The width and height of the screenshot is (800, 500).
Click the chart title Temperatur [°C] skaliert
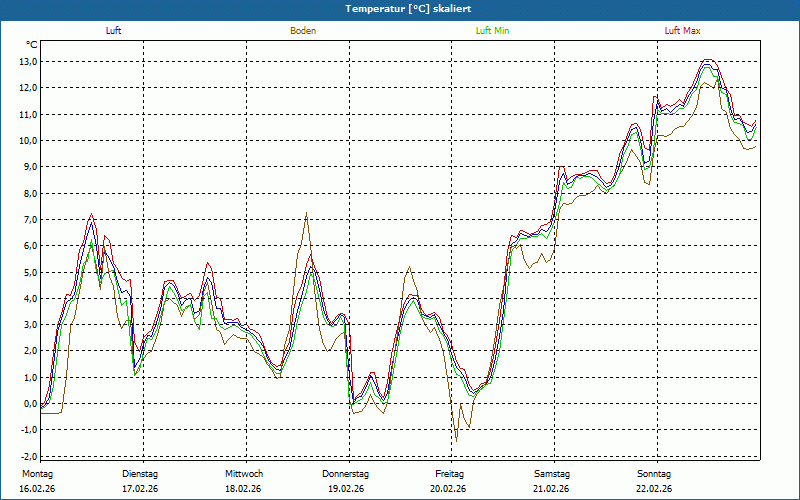click(x=400, y=8)
